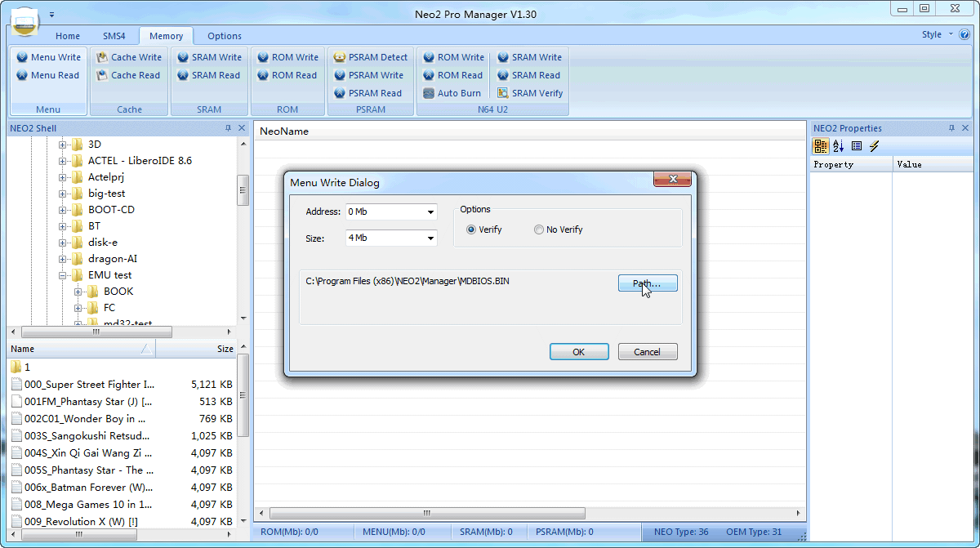This screenshot has height=548, width=980.
Task: Click the lightning Events icon in Properties
Action: [874, 146]
